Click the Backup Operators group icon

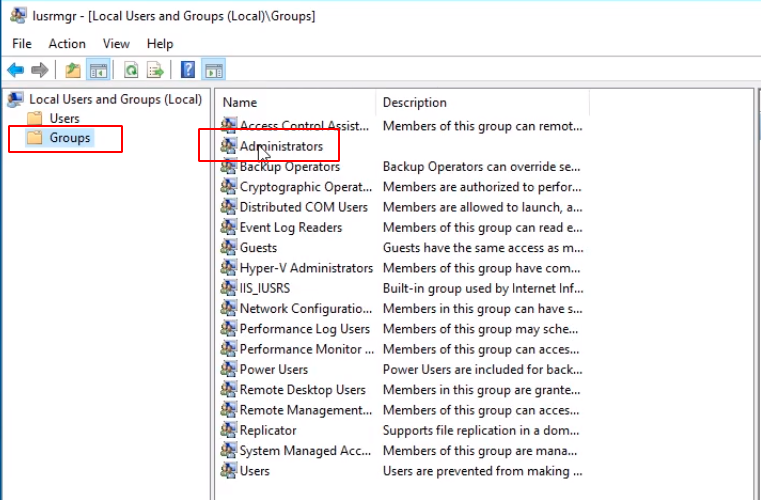pos(229,167)
